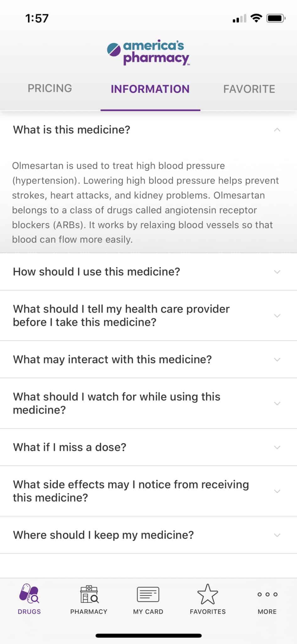Viewport: 297px width, 644px height.
Task: Open the Drugs search icon
Action: (29, 593)
